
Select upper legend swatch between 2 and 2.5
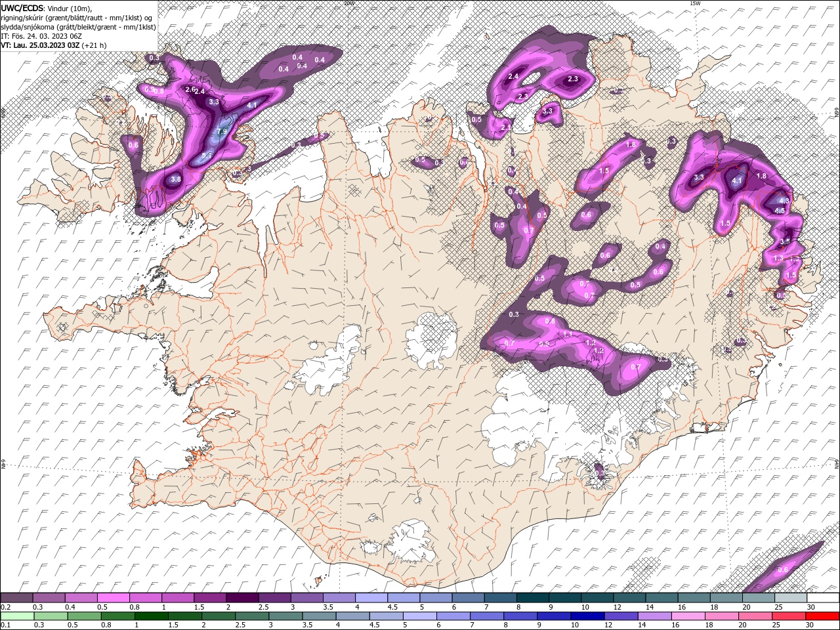[x=242, y=597]
